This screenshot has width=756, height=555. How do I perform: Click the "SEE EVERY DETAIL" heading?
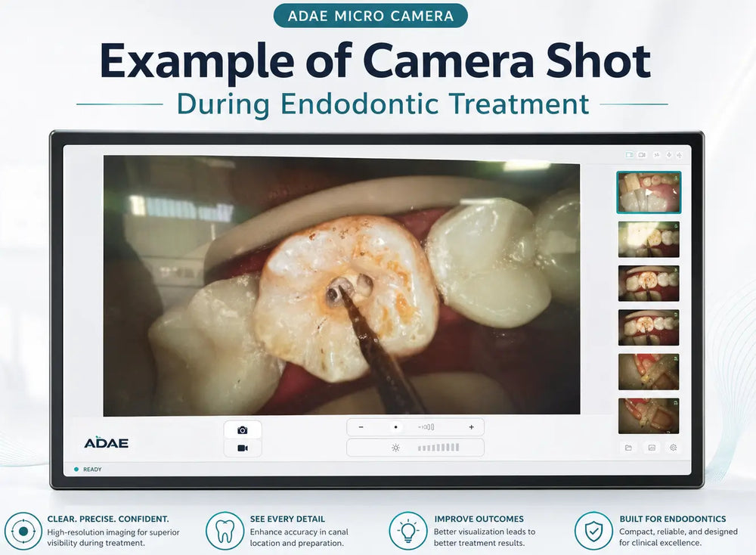(x=287, y=519)
